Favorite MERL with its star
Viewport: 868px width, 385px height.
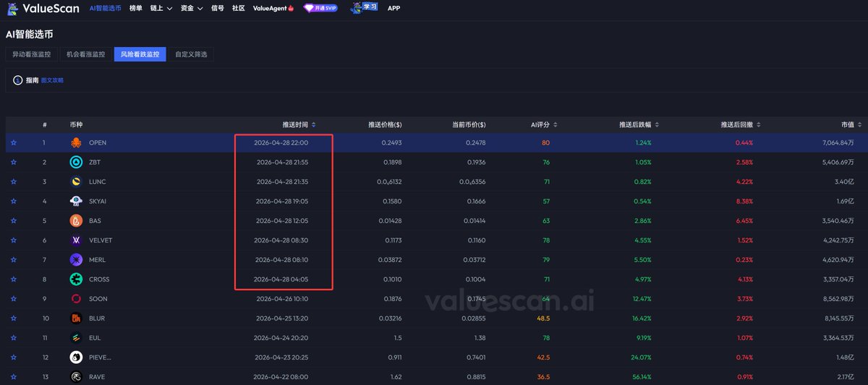[x=14, y=260]
